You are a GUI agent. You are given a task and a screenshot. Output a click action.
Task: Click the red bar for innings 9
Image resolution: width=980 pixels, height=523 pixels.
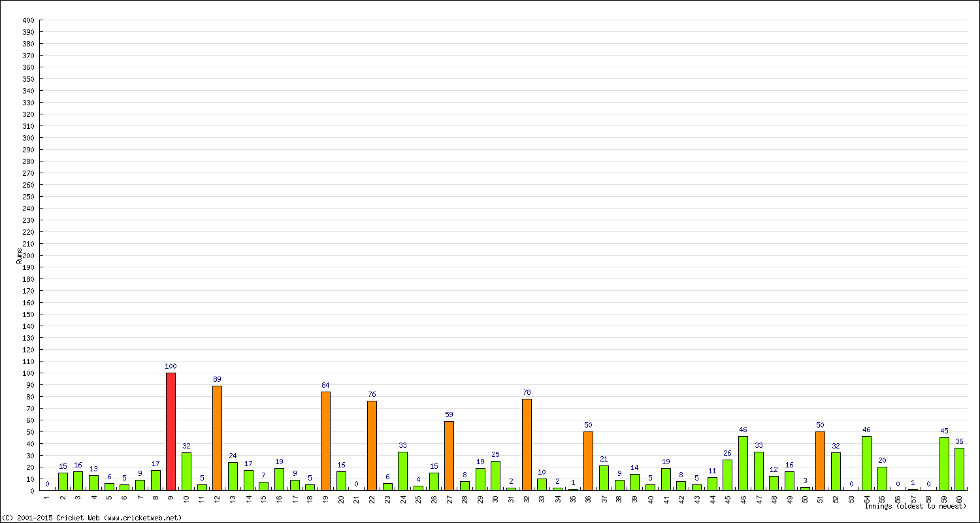point(171,431)
